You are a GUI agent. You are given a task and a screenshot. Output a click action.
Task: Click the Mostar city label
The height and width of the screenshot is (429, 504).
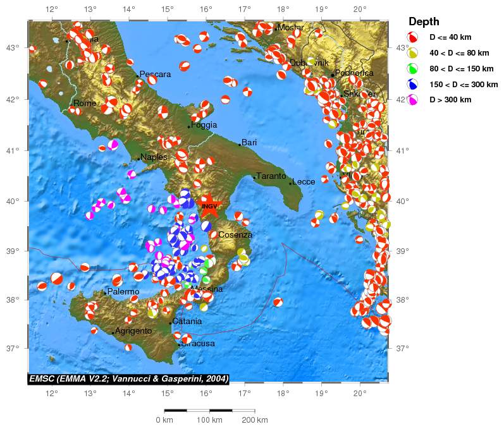click(290, 28)
